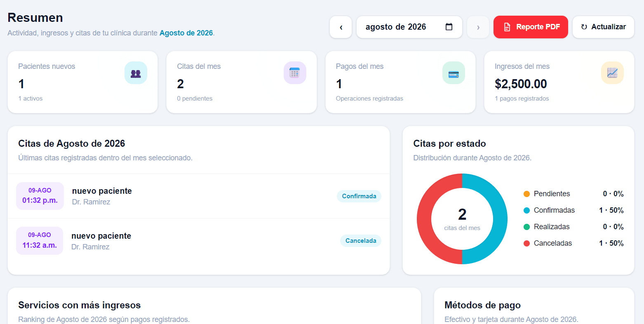The width and height of the screenshot is (644, 324).
Task: Click the cyan half of donut chart
Action: point(500,219)
